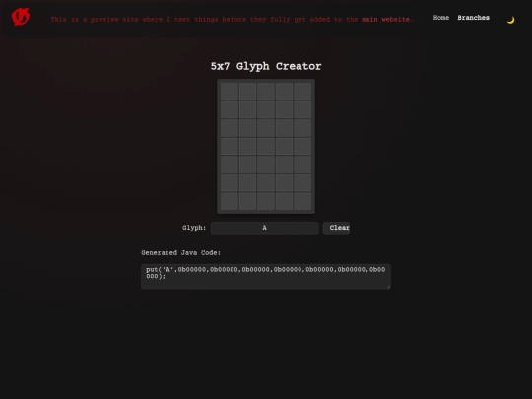Open the Home navigation link
The height and width of the screenshot is (399, 532).
click(441, 18)
